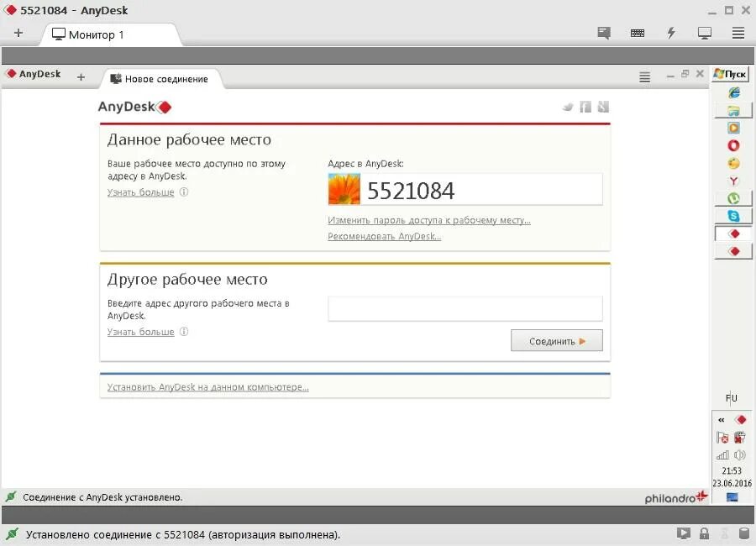This screenshot has height=546, width=756.
Task: Click the clock showing 21:53
Action: click(732, 470)
